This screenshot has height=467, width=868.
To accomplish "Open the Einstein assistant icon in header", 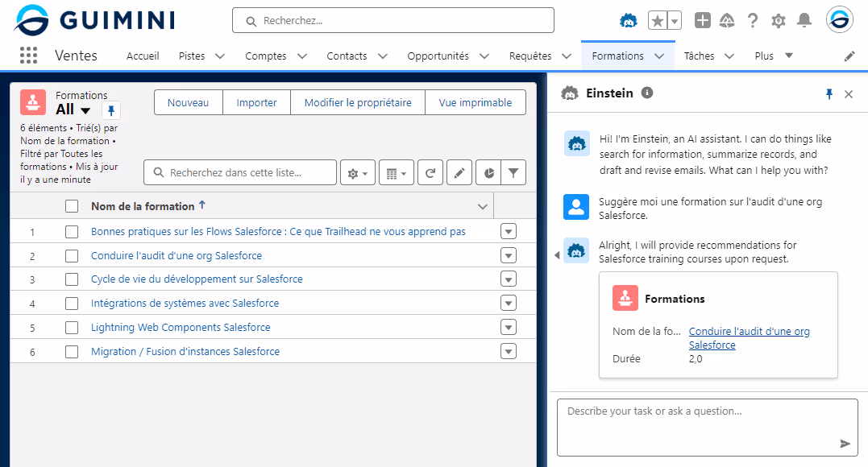I will click(x=629, y=21).
